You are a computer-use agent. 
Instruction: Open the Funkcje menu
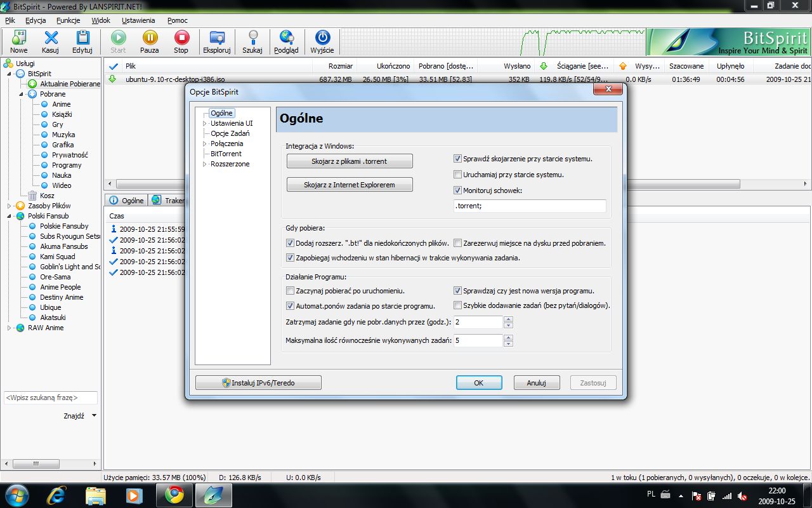69,20
